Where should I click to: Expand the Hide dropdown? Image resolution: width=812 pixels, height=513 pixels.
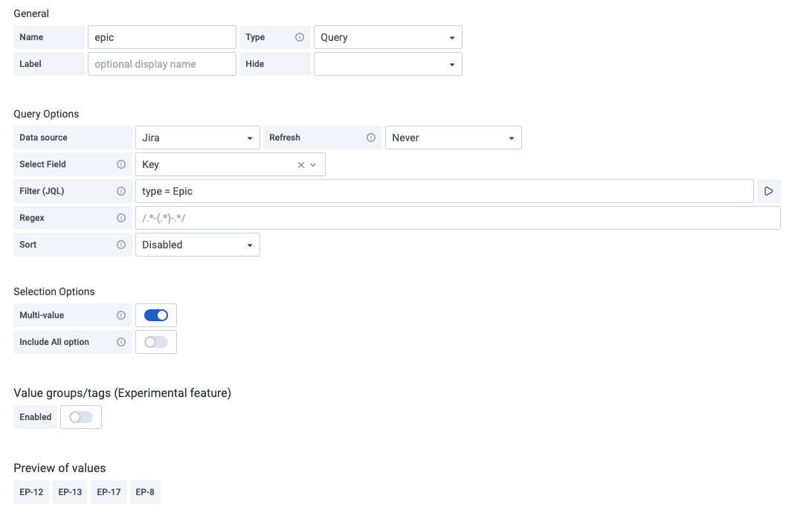coord(387,64)
